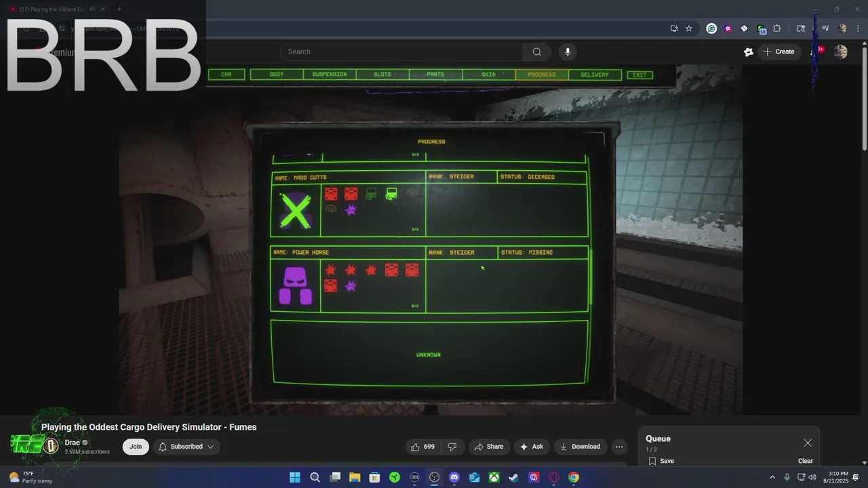Image resolution: width=868 pixels, height=488 pixels.
Task: Open Opera GX from taskbar
Action: (554, 477)
